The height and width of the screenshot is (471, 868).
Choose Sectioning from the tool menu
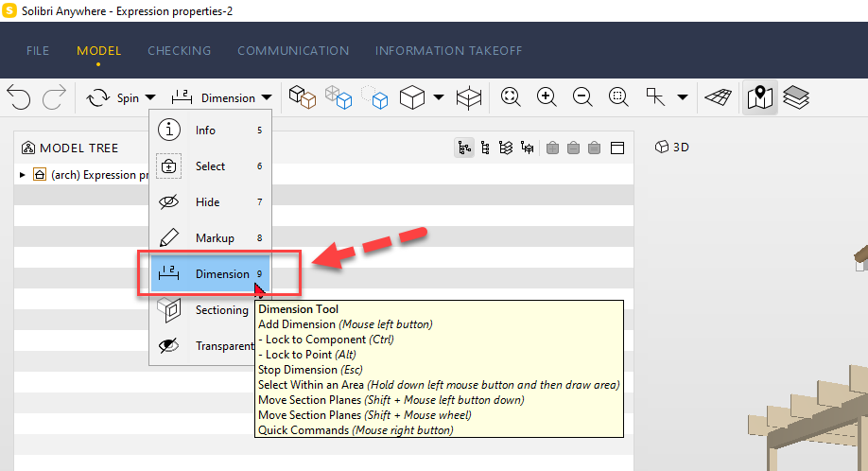point(210,310)
